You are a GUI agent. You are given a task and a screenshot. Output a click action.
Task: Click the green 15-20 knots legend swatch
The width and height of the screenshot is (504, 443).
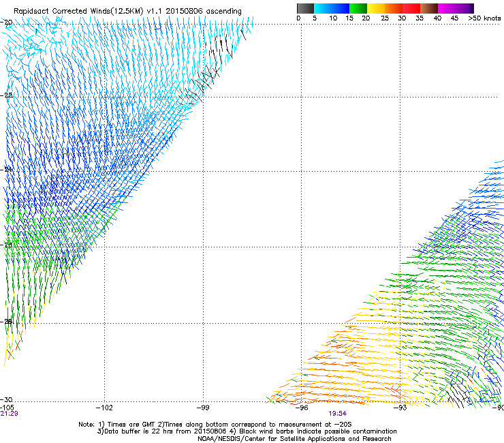click(x=358, y=8)
